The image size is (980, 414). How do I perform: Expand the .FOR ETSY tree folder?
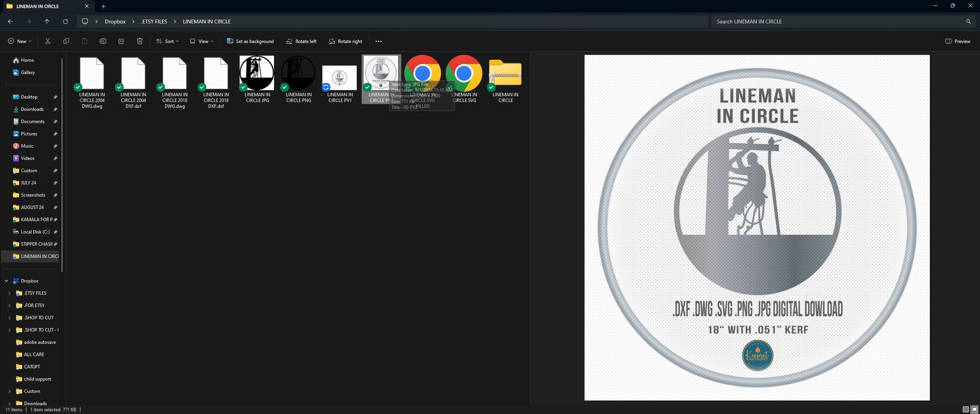pos(9,305)
